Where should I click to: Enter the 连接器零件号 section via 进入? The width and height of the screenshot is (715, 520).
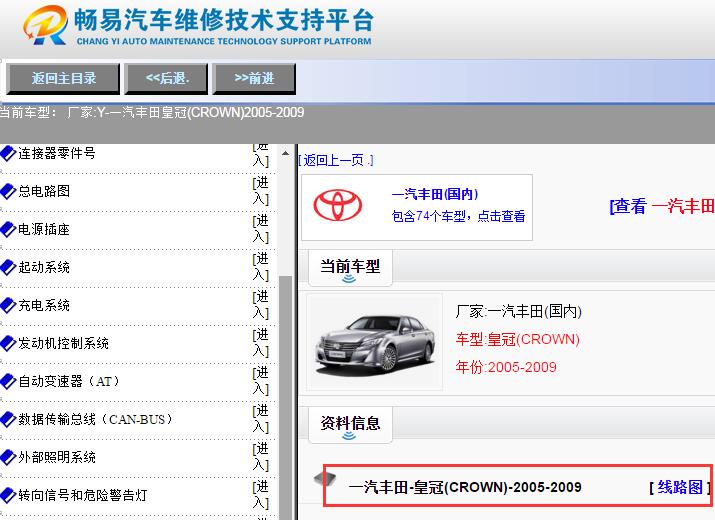[261, 154]
